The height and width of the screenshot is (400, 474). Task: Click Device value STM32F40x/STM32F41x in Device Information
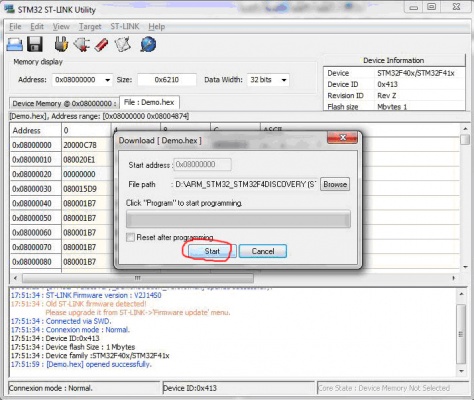[416, 73]
